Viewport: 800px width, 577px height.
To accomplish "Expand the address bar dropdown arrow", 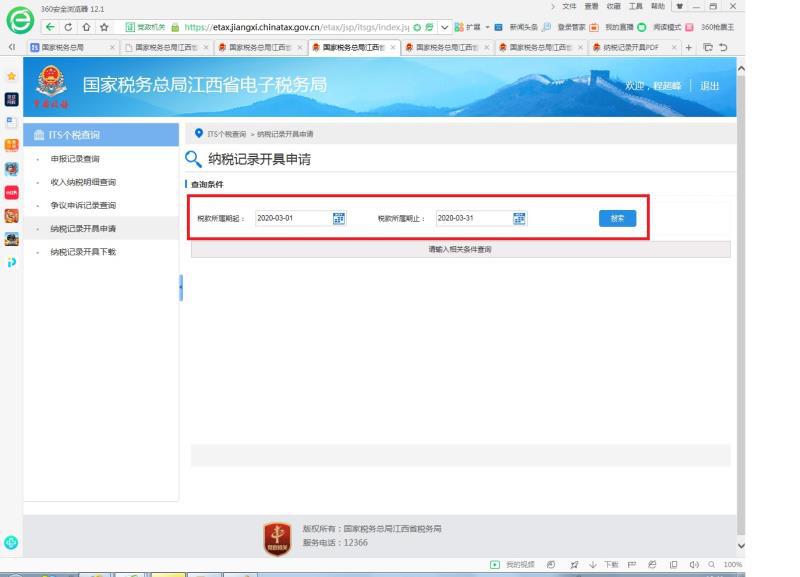I will (x=445, y=27).
